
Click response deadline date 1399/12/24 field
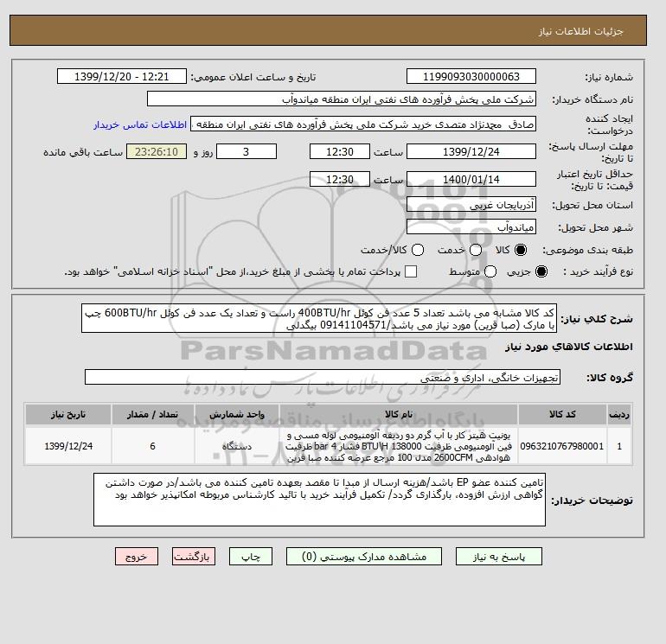point(471,151)
